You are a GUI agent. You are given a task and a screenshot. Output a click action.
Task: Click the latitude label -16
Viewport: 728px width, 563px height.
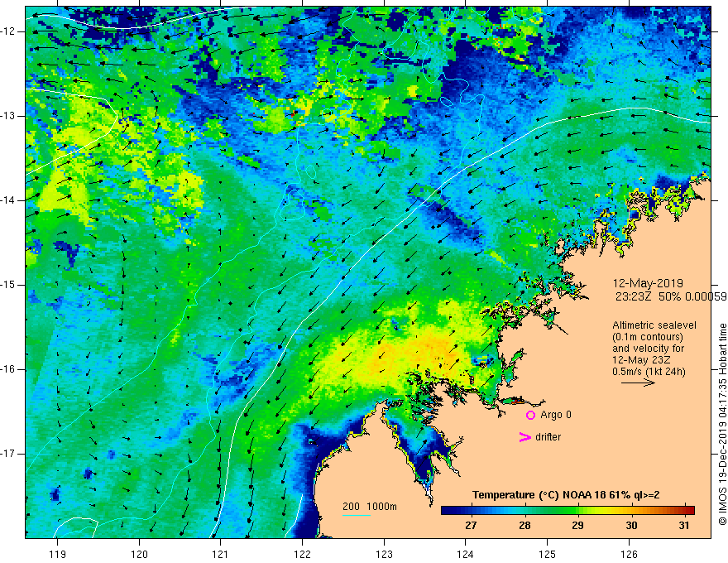click(8, 369)
